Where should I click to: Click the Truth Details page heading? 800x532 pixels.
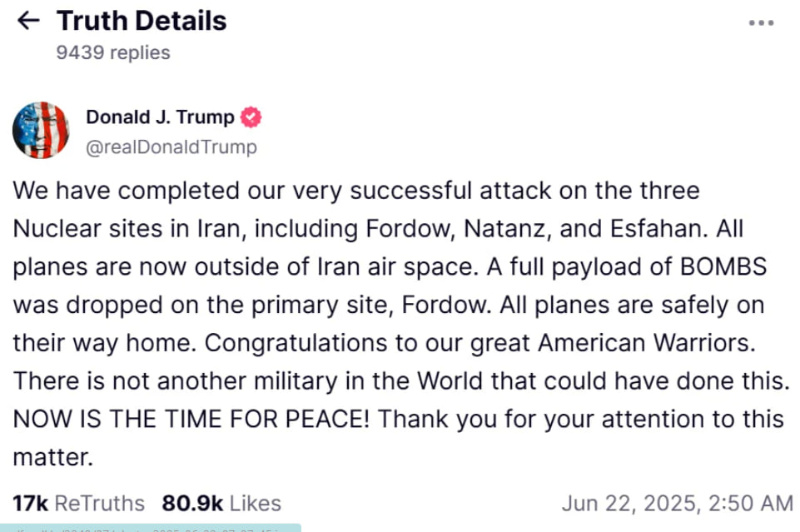pos(142,21)
